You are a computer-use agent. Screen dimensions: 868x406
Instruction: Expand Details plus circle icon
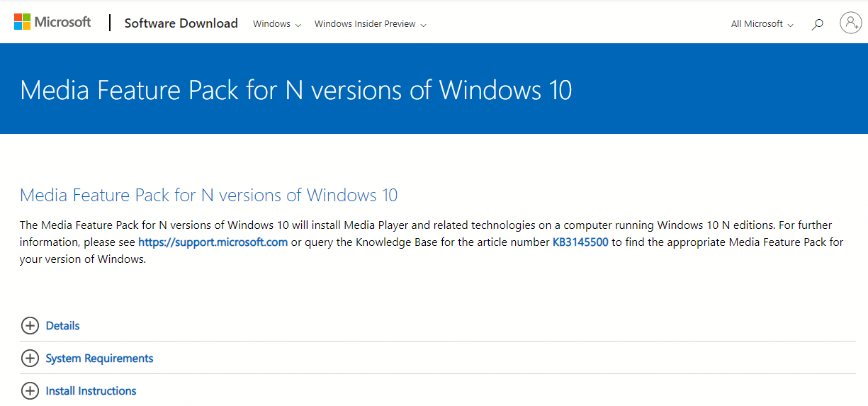pyautogui.click(x=30, y=325)
